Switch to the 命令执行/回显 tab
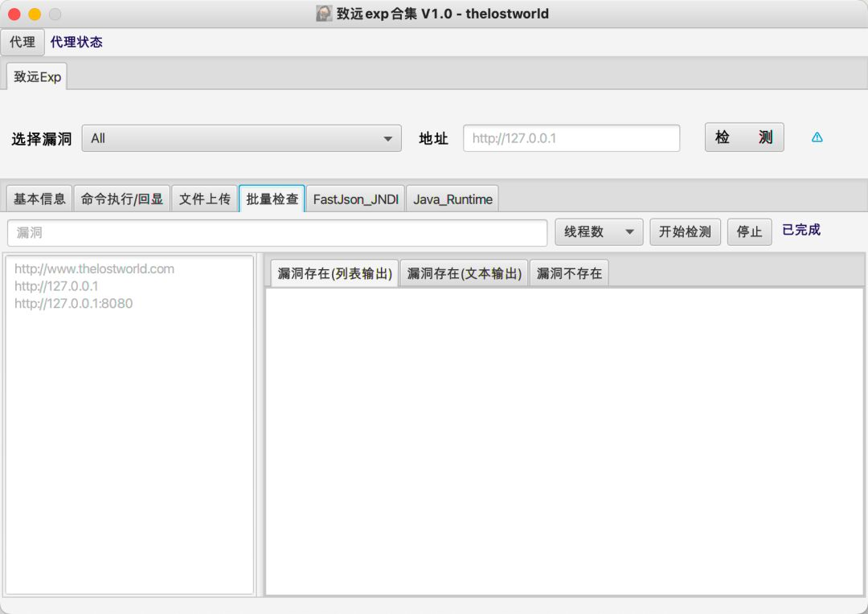The height and width of the screenshot is (614, 868). coord(122,199)
